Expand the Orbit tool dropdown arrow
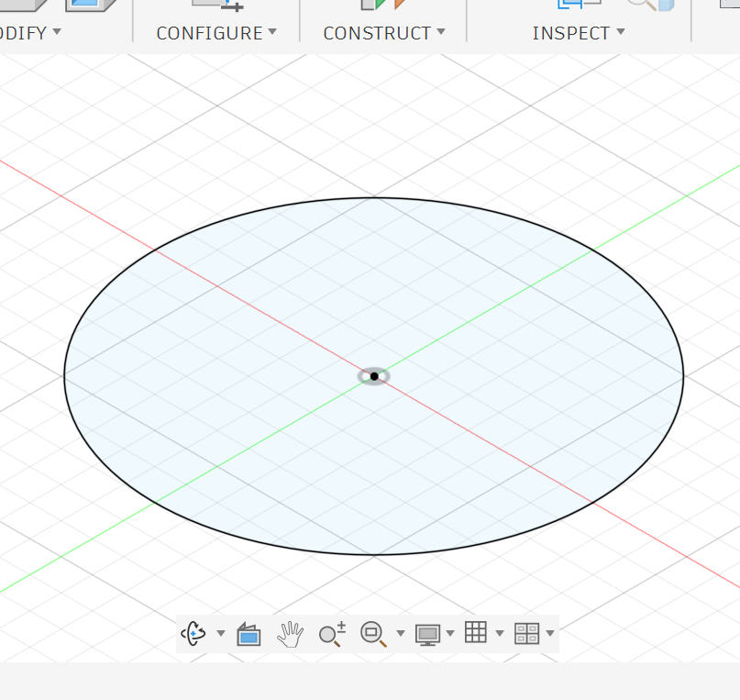 coord(221,633)
